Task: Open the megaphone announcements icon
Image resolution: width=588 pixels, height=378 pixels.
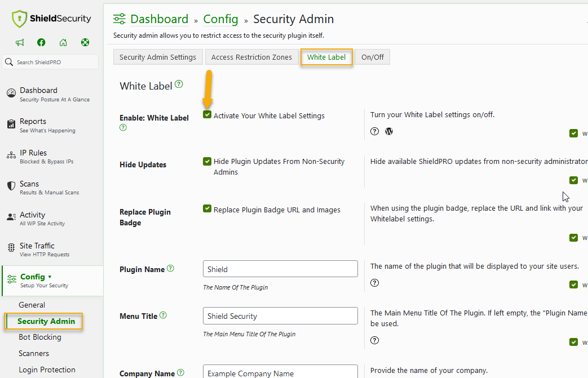Action: [20, 42]
